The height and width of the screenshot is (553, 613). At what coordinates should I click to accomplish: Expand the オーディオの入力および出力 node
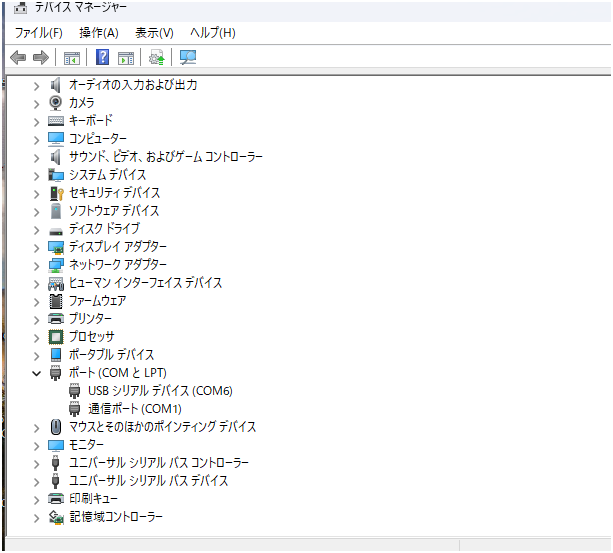36,86
